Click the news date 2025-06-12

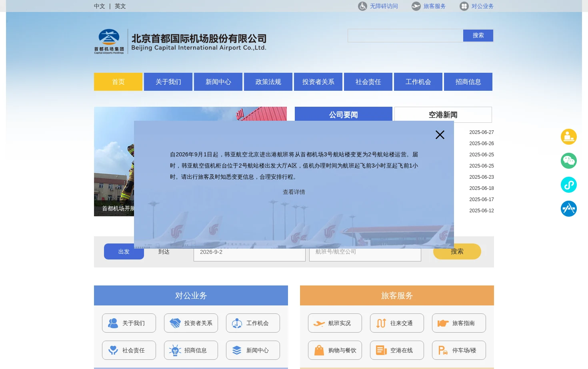pyautogui.click(x=482, y=211)
